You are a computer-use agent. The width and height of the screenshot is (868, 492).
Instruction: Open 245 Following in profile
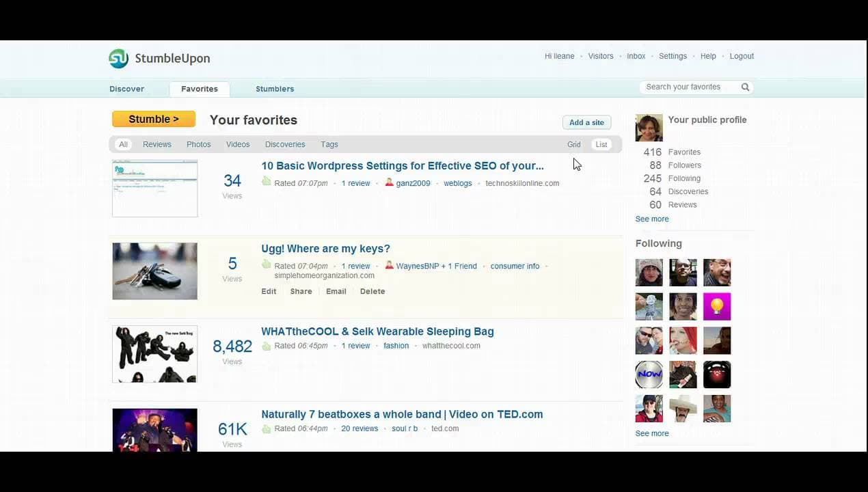(x=672, y=178)
